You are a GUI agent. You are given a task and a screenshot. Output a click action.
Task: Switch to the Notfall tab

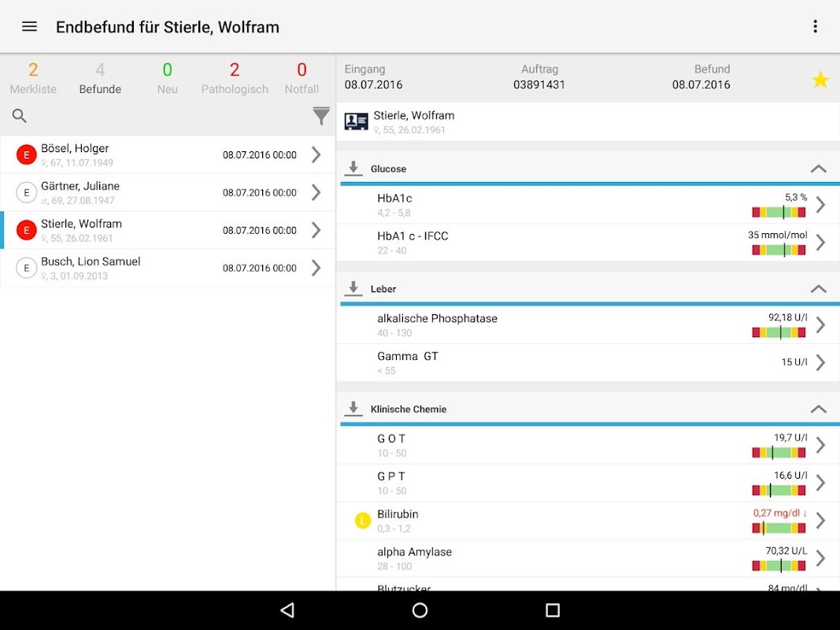pyautogui.click(x=302, y=79)
